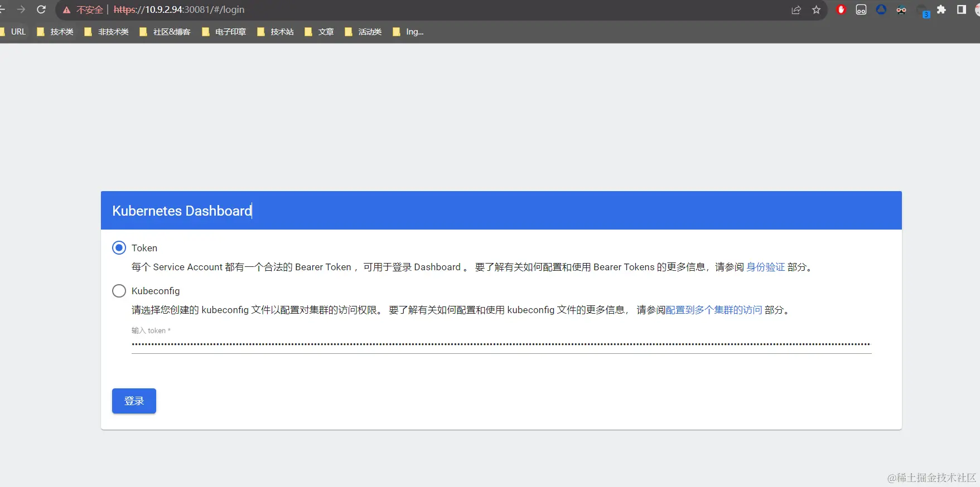Select the Token radio button
Viewport: 980px width, 487px height.
[119, 248]
